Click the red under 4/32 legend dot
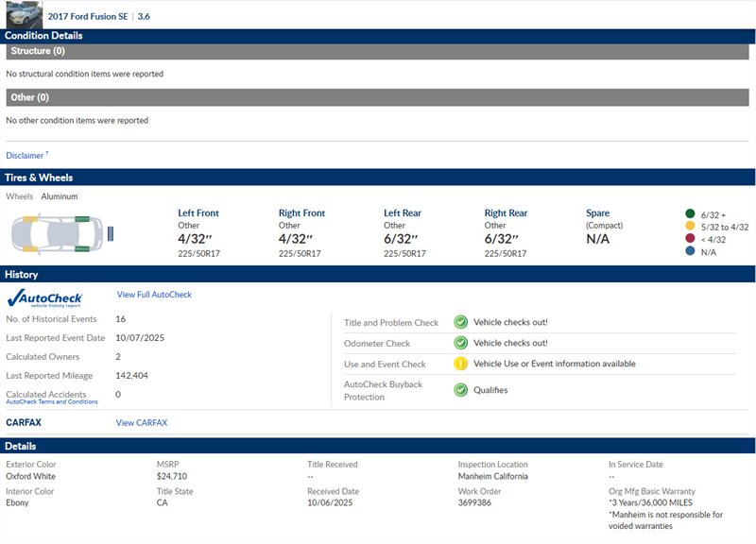Screen dimensions: 756x544 point(690,240)
